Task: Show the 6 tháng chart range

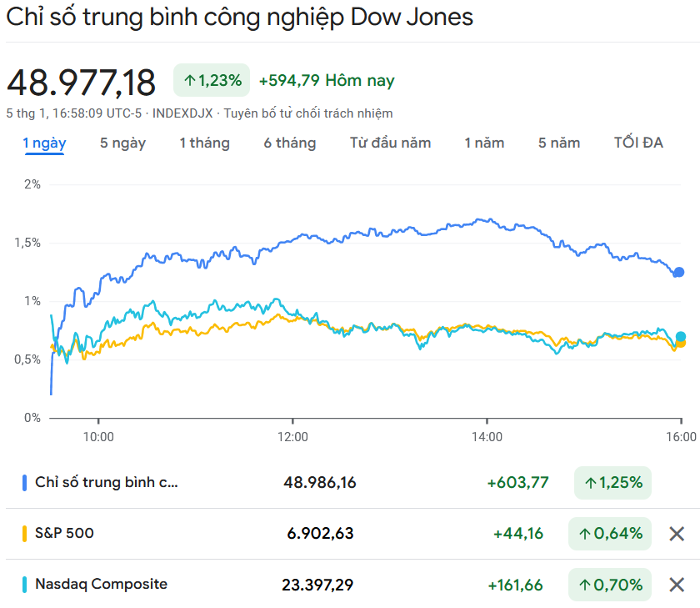Action: [290, 143]
